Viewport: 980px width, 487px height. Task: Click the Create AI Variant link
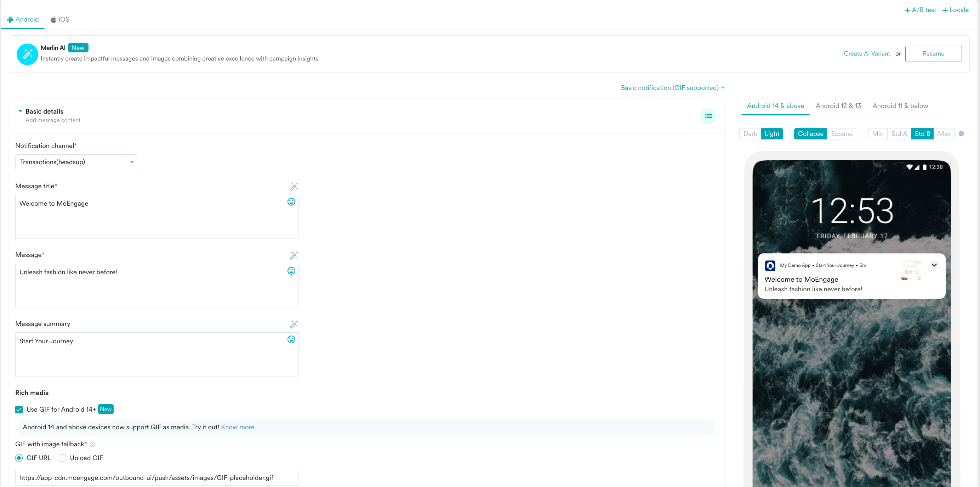coord(867,53)
